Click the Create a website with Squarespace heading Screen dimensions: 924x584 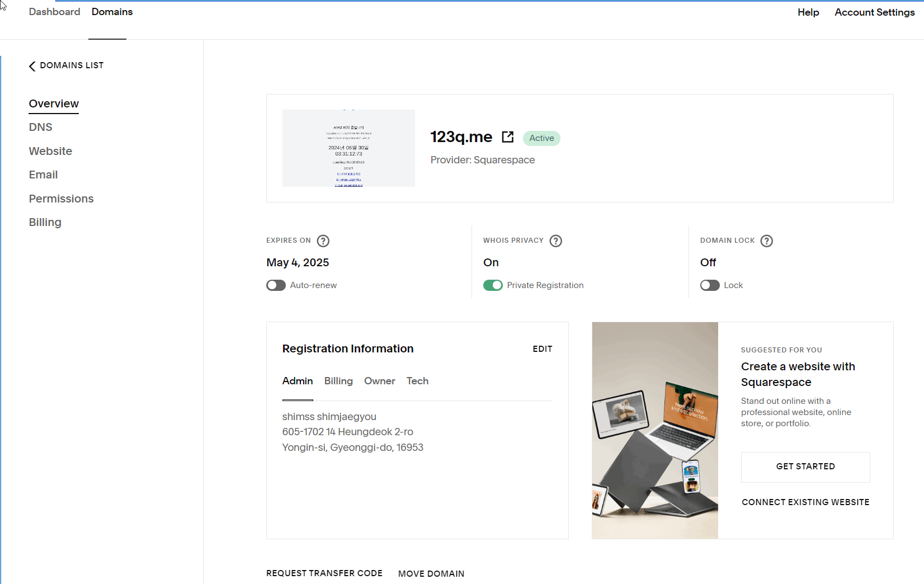(x=798, y=374)
